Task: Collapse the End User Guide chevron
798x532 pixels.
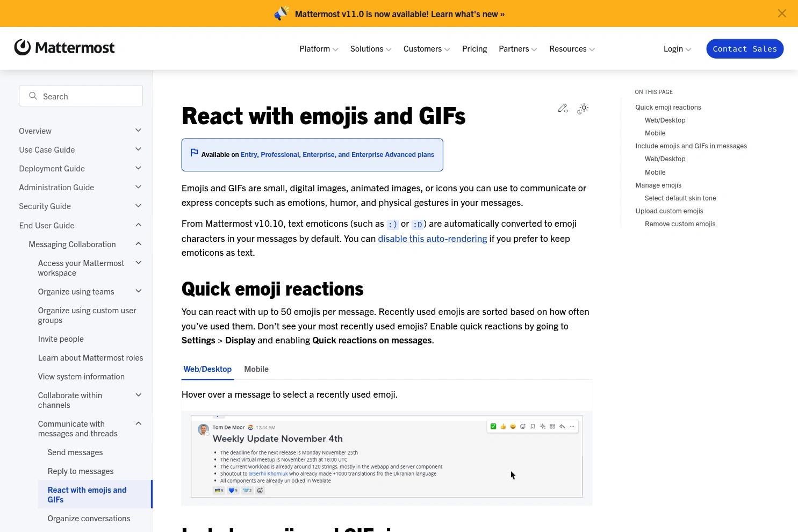Action: [x=138, y=225]
